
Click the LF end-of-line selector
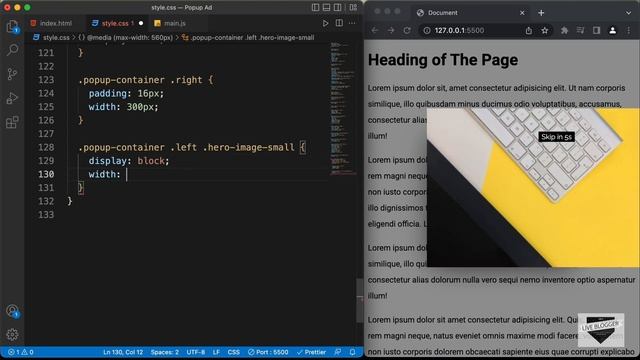pyautogui.click(x=216, y=352)
